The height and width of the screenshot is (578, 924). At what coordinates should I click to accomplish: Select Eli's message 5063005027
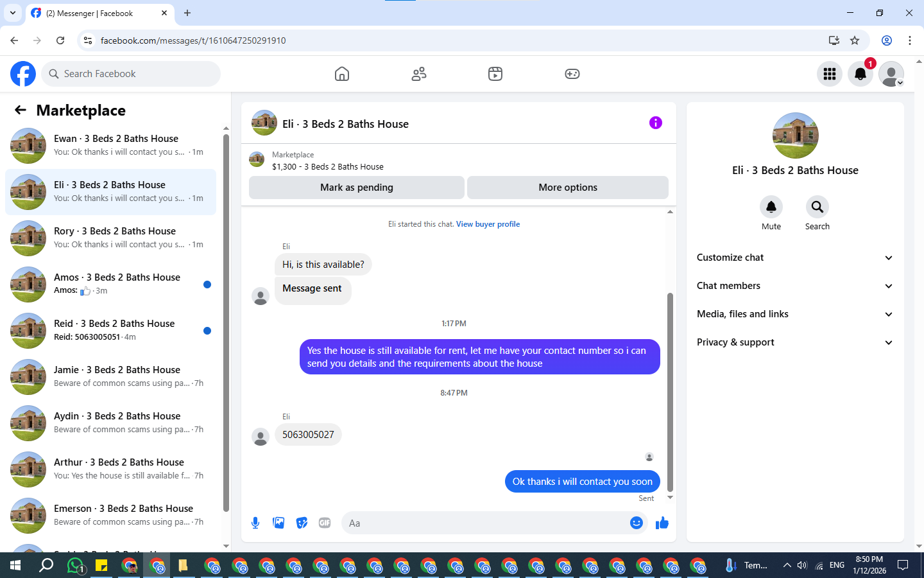click(308, 435)
